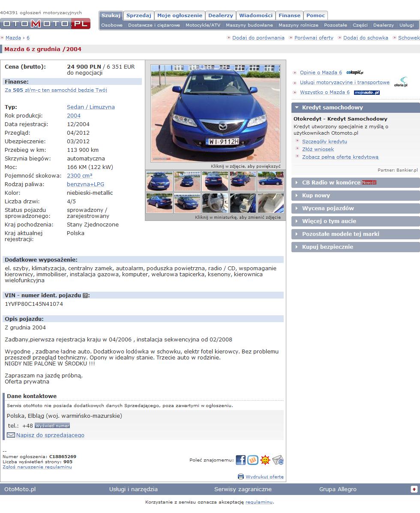Image resolution: width=420 pixels, height=513 pixels.
Task: Open the Więcej o tym aucie section
Action: [x=356, y=221]
